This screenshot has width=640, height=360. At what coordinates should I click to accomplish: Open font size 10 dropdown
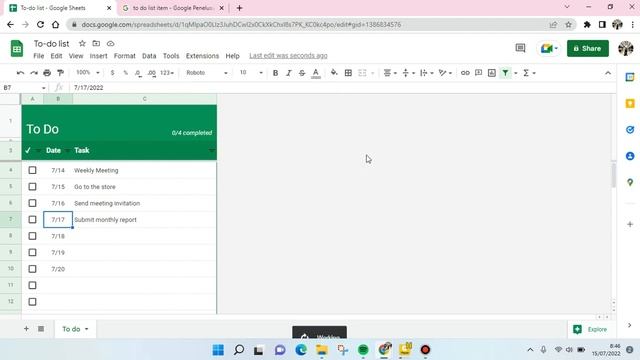(x=251, y=73)
